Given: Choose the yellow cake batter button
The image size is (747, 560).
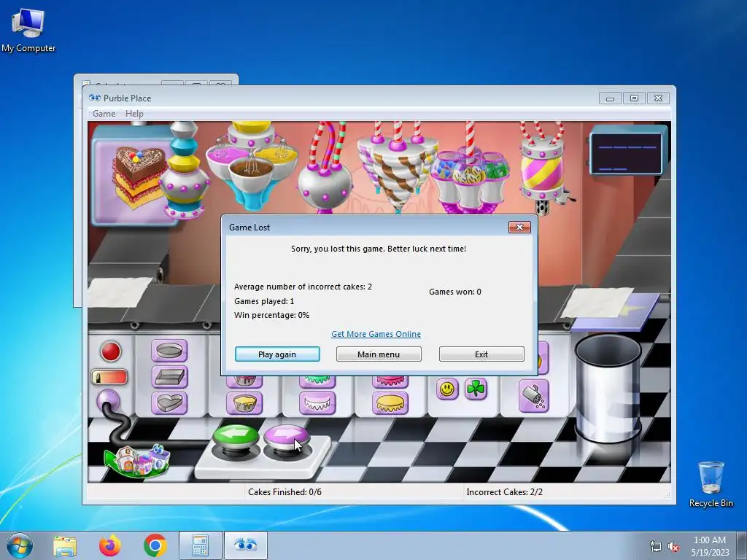Looking at the screenshot, I should click(244, 402).
